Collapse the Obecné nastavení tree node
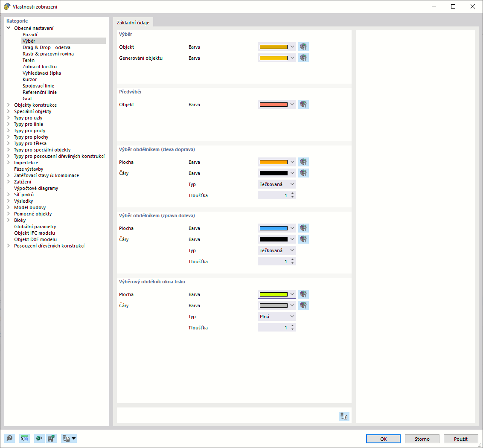Image resolution: width=483 pixels, height=448 pixels. [x=9, y=28]
